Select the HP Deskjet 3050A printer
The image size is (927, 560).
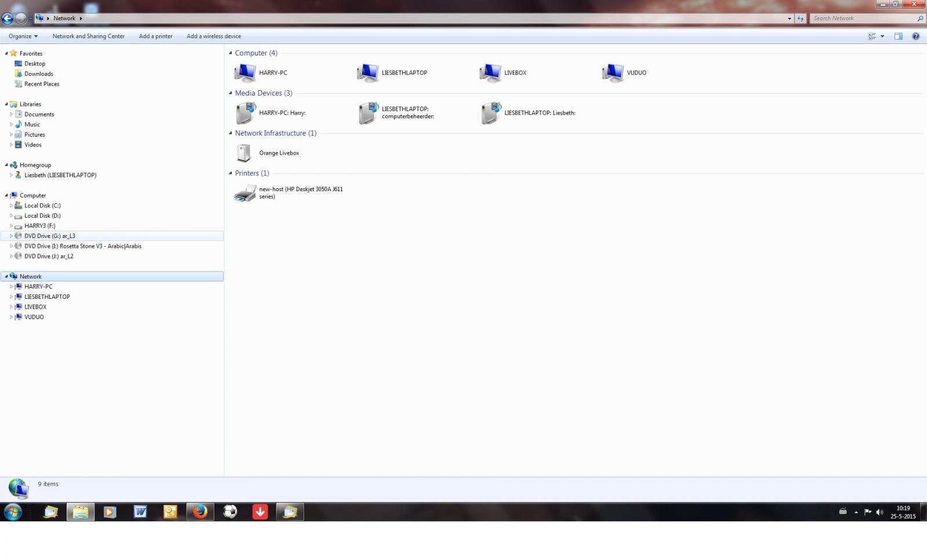245,193
